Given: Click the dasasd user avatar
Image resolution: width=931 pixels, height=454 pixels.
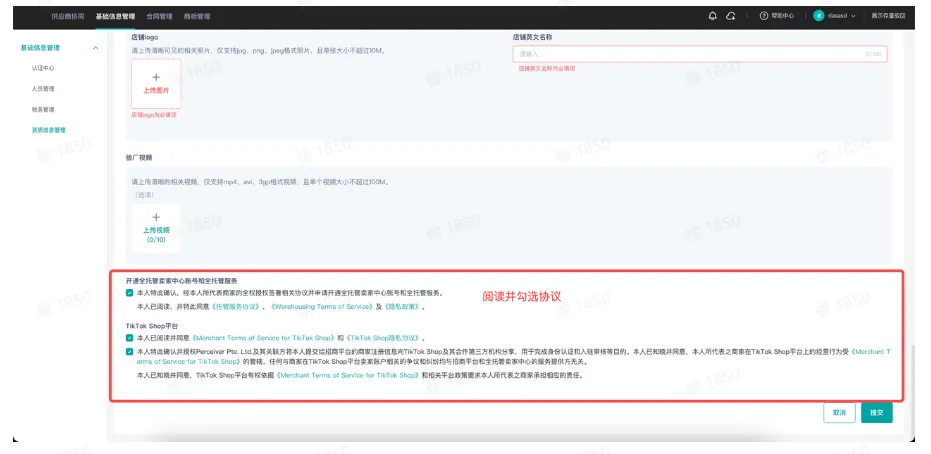Looking at the screenshot, I should pyautogui.click(x=819, y=17).
